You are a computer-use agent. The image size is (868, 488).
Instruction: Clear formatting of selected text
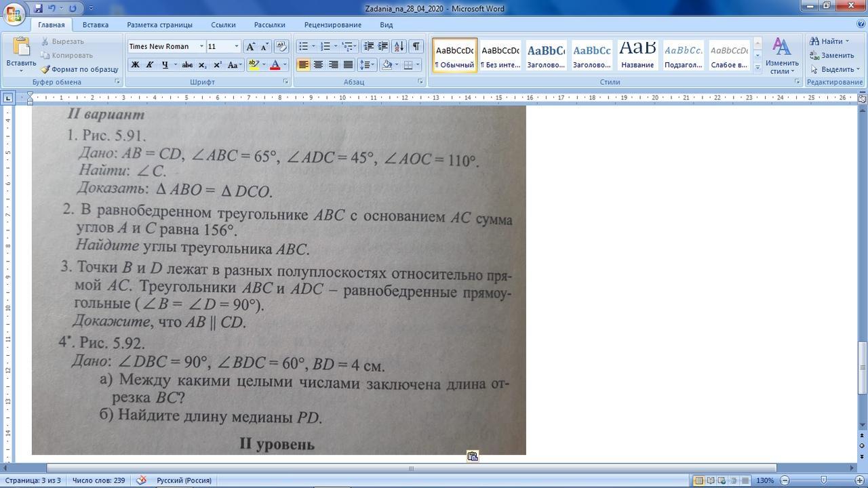coord(281,46)
